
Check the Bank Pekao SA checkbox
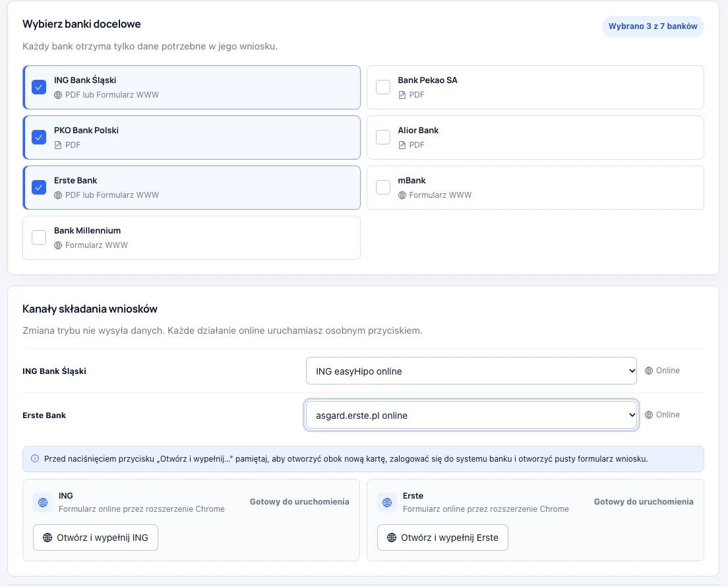383,87
